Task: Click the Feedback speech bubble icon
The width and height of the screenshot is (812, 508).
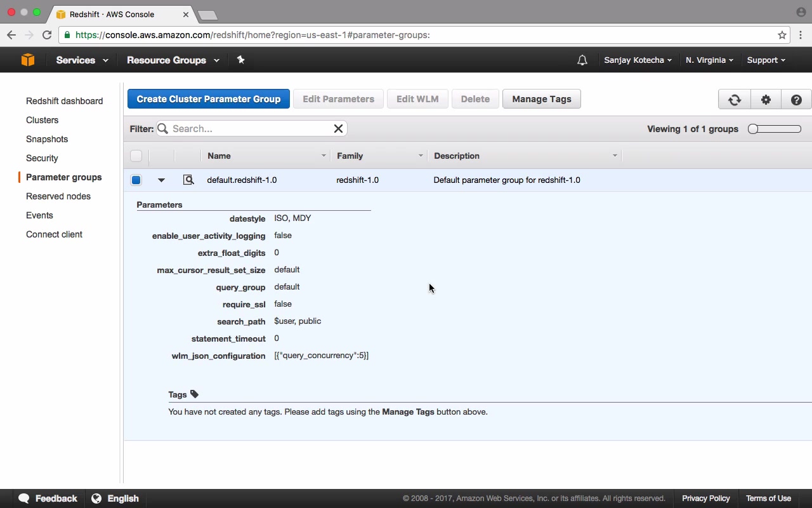Action: pos(24,498)
